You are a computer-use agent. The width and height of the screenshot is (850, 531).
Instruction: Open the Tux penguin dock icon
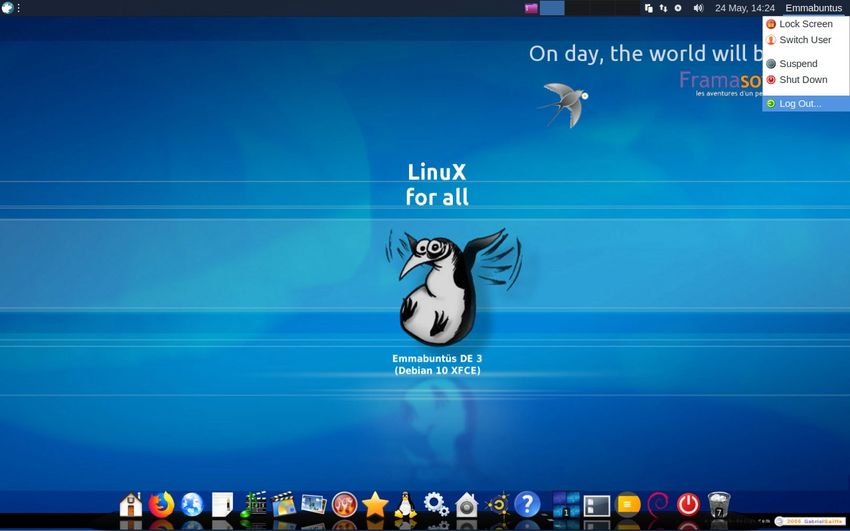click(x=405, y=504)
